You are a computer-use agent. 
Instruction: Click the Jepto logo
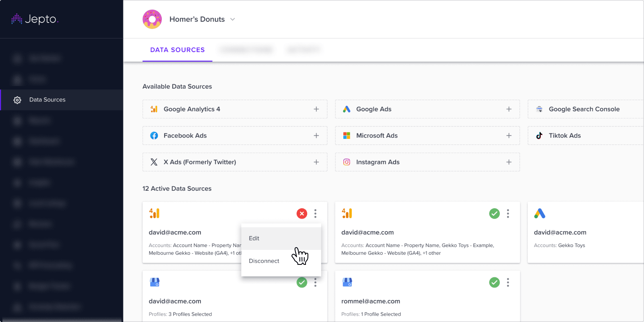coord(35,19)
